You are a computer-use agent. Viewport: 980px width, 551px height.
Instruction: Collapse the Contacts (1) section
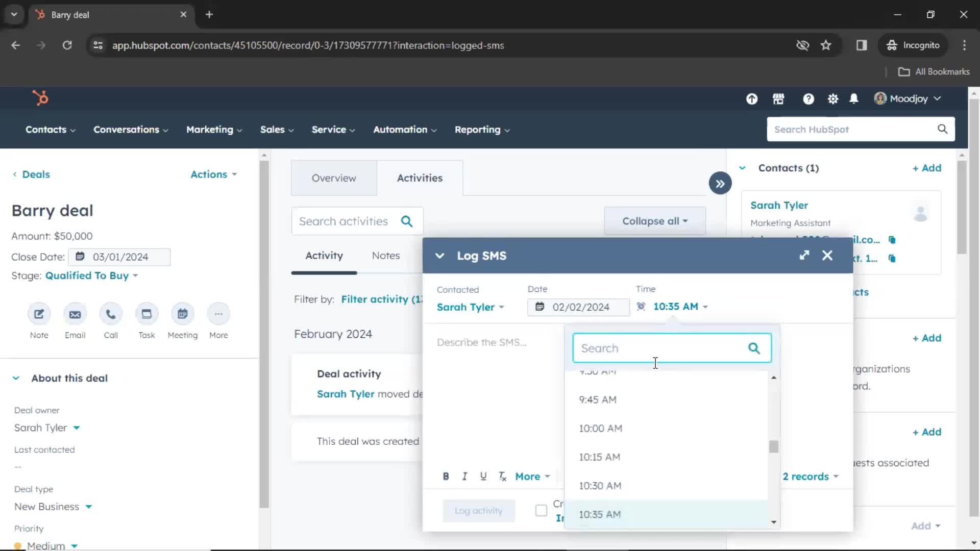[742, 168]
